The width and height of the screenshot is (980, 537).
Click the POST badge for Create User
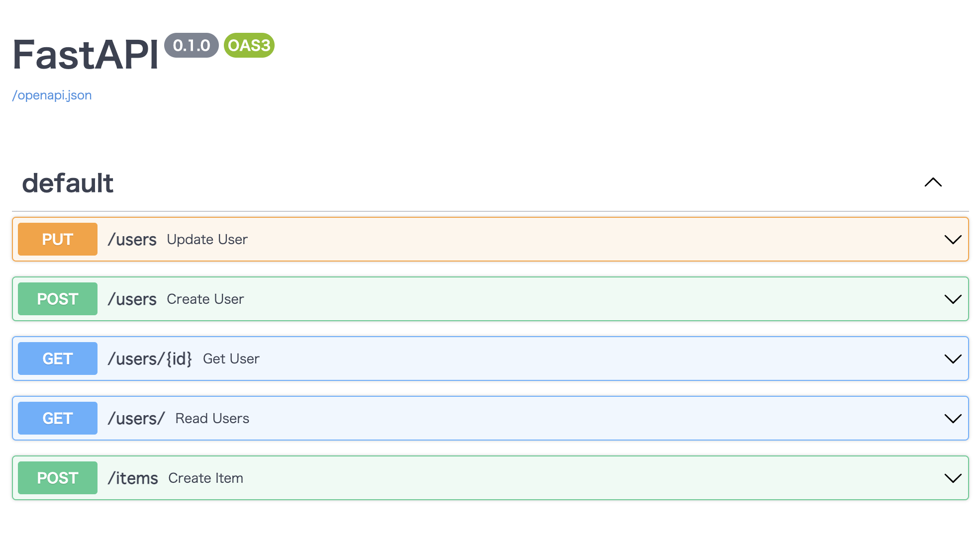pyautogui.click(x=57, y=299)
